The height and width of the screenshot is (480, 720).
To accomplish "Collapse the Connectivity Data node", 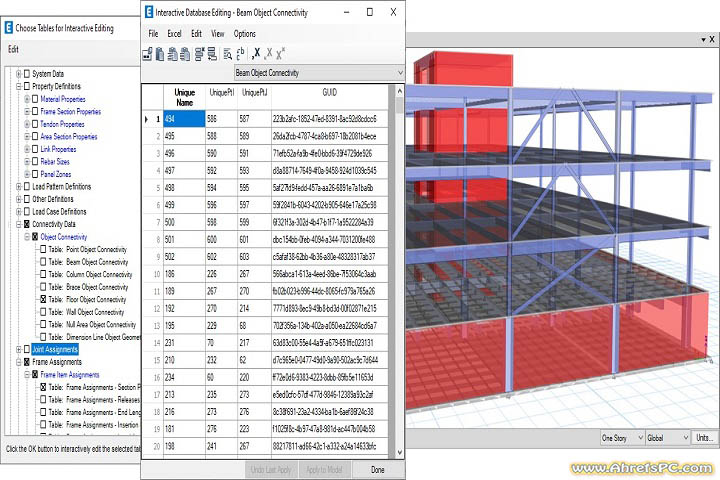I will pos(19,224).
